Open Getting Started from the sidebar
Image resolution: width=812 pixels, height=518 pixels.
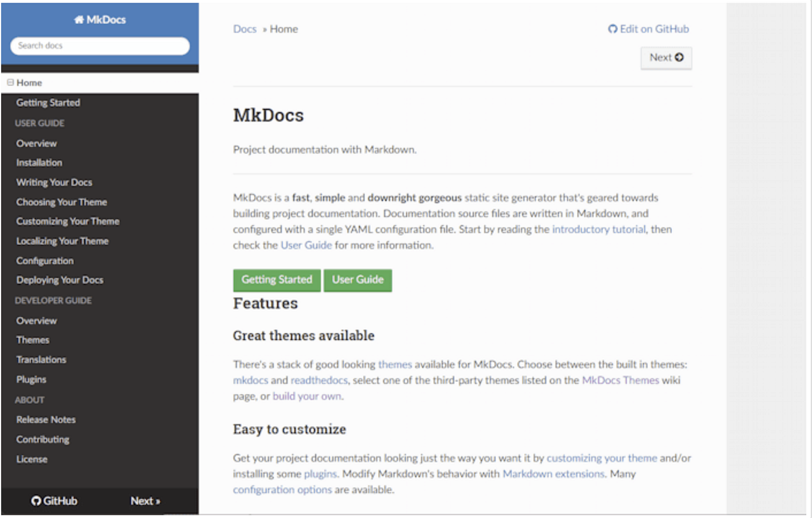pos(48,102)
